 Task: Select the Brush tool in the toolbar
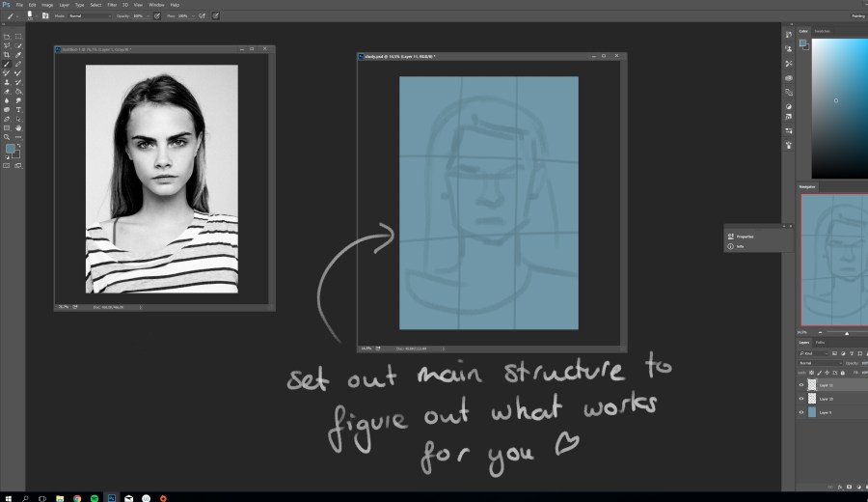[7, 65]
